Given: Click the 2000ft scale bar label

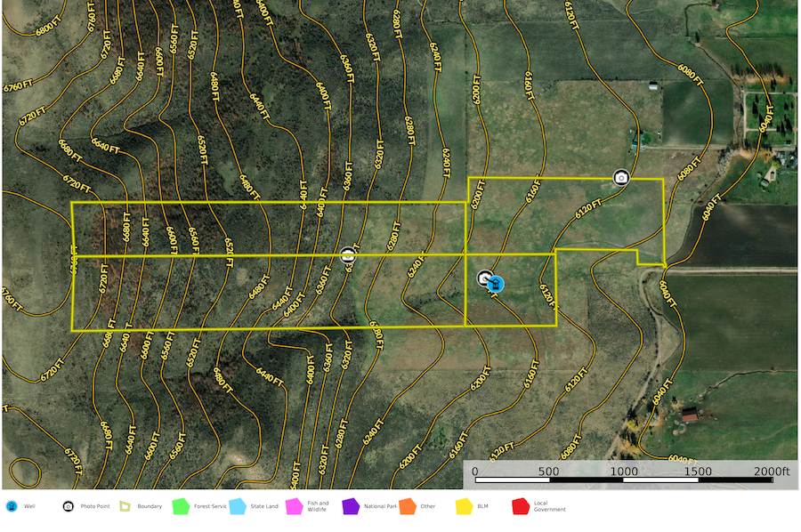Looking at the screenshot, I should pos(772,472).
